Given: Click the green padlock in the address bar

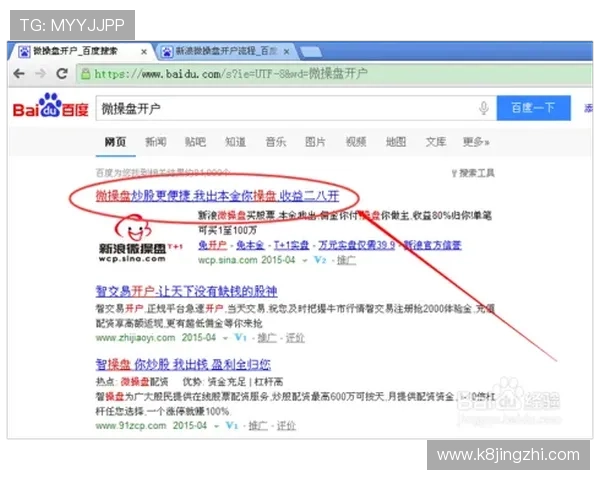Looking at the screenshot, I should click(86, 73).
